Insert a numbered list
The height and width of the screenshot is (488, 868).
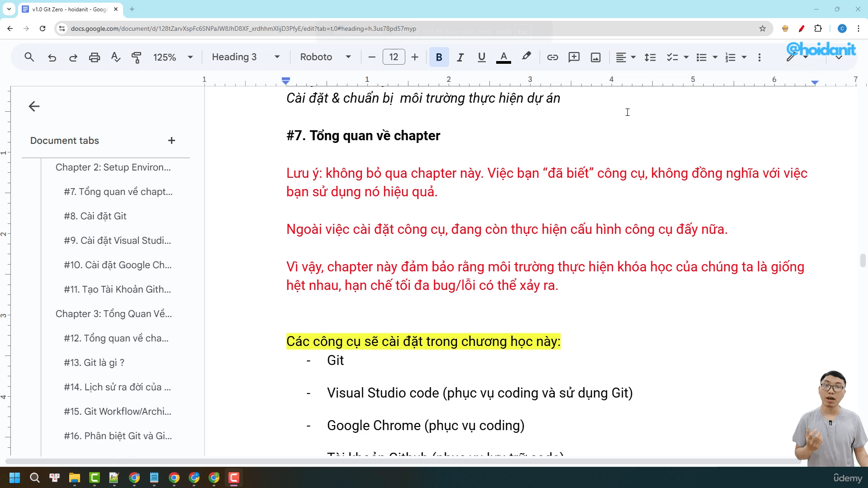pos(730,57)
